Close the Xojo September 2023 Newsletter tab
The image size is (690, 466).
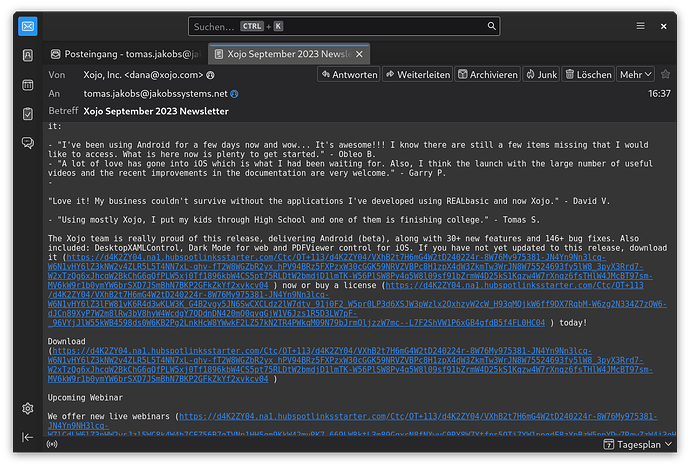click(360, 54)
